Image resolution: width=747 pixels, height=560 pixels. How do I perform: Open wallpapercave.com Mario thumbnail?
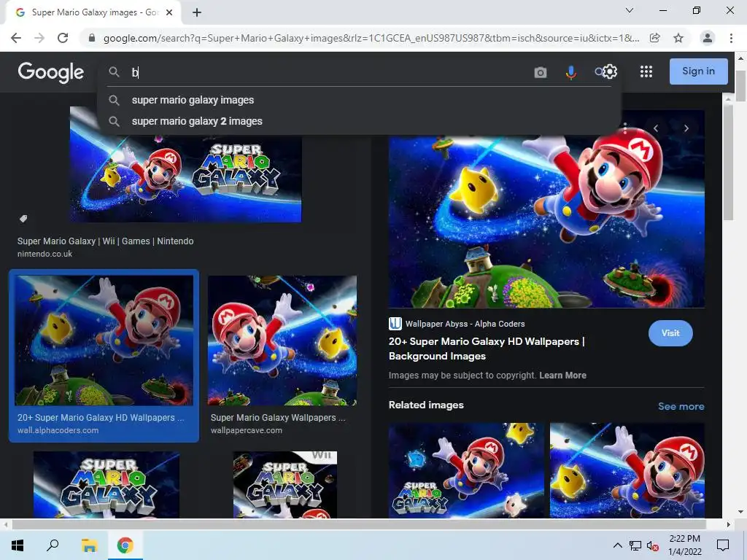coord(282,340)
